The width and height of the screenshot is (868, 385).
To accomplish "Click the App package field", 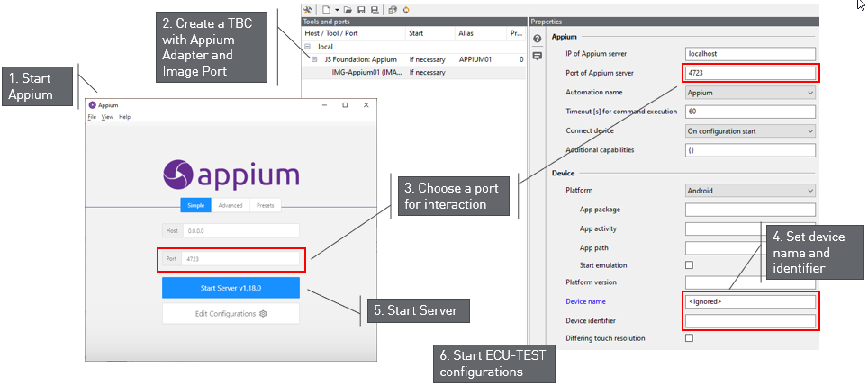I will [x=750, y=210].
